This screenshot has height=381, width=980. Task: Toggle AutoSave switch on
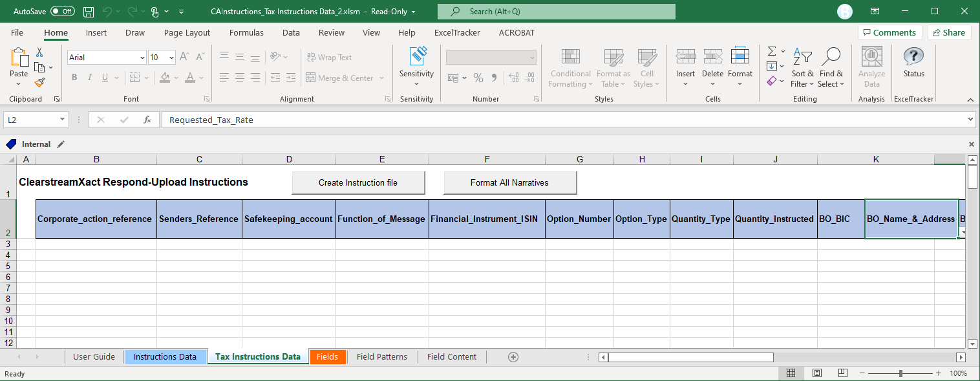(x=62, y=12)
